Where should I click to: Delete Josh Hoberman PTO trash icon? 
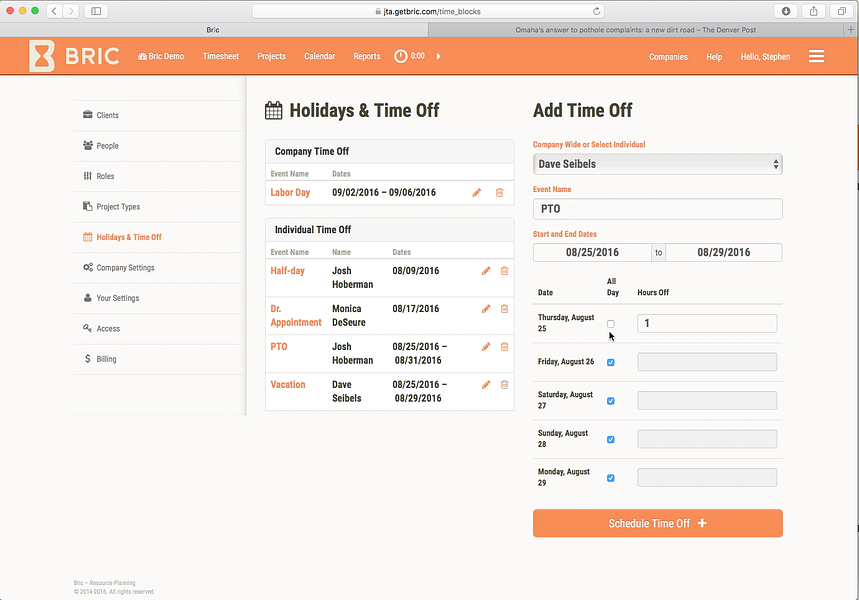tap(505, 347)
